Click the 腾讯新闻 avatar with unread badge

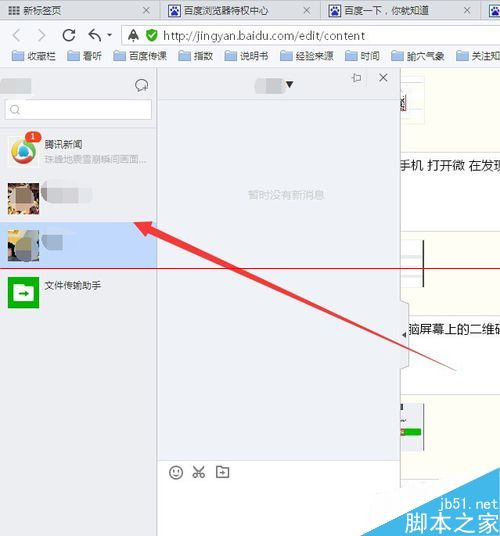pos(23,152)
